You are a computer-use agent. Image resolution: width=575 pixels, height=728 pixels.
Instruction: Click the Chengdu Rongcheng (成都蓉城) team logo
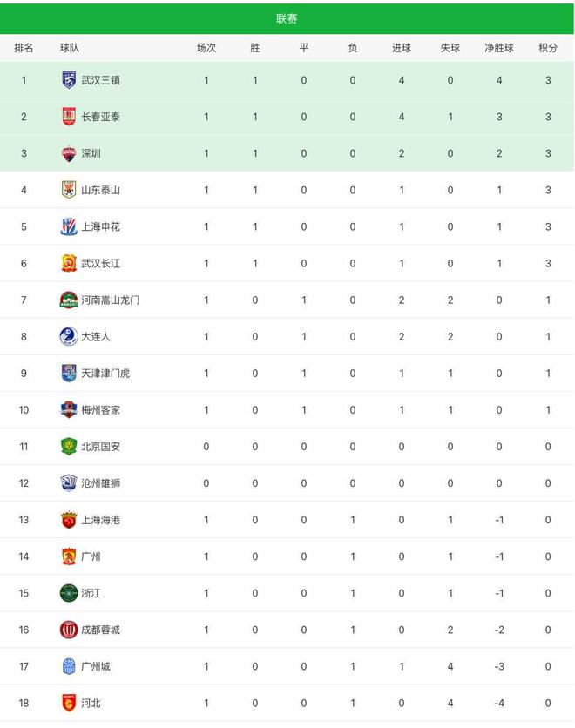click(69, 629)
